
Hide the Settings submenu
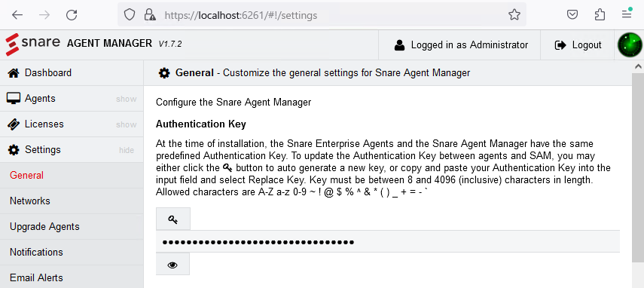[x=127, y=150]
